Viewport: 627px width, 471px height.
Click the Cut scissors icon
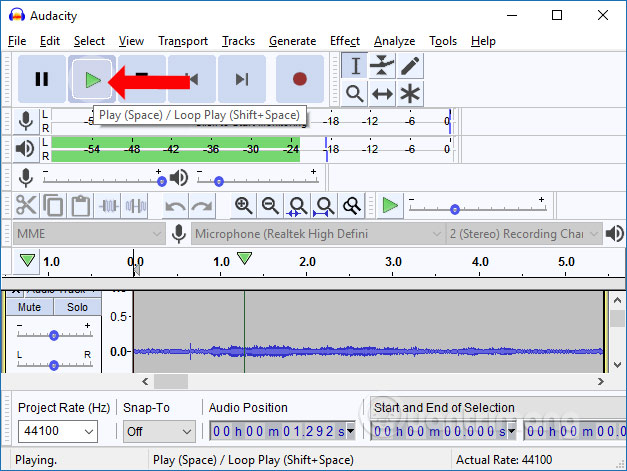click(x=27, y=206)
